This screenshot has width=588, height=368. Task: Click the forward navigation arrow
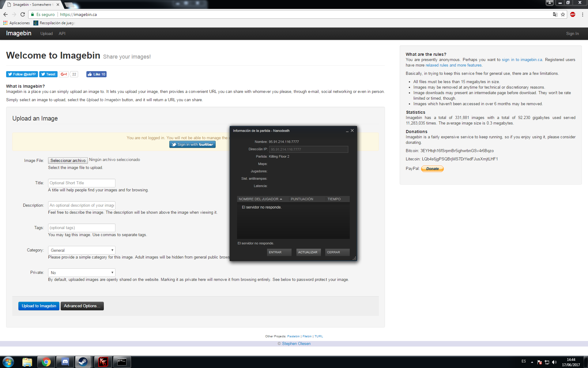(14, 14)
